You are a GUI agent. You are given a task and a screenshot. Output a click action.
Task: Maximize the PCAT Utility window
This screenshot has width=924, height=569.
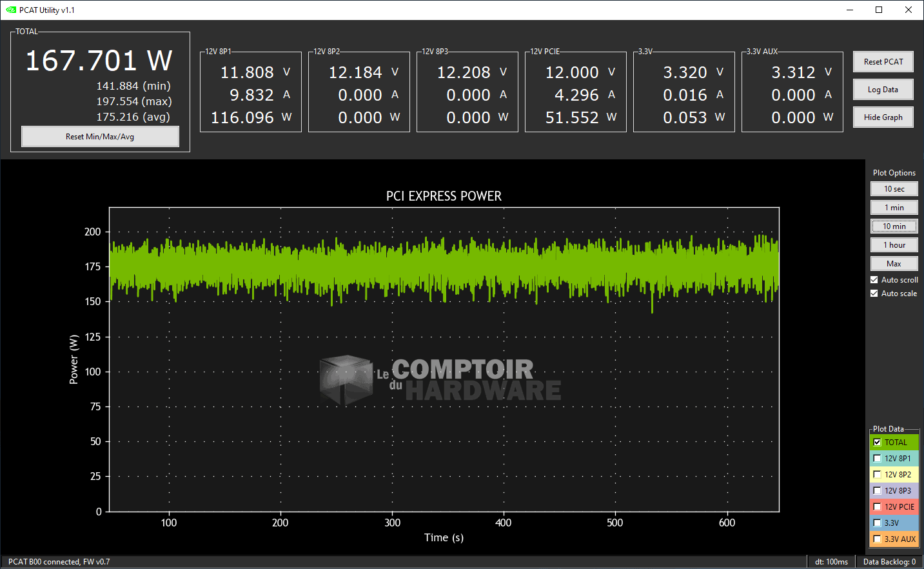pyautogui.click(x=879, y=10)
